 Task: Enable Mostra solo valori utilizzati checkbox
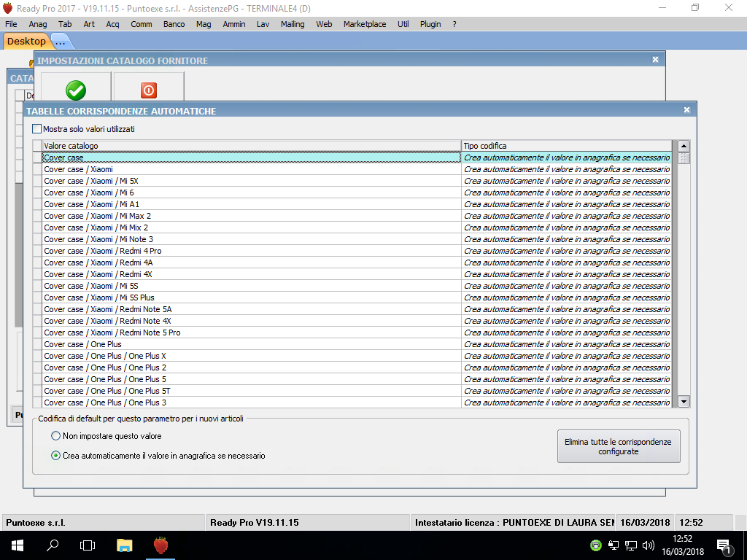[36, 128]
